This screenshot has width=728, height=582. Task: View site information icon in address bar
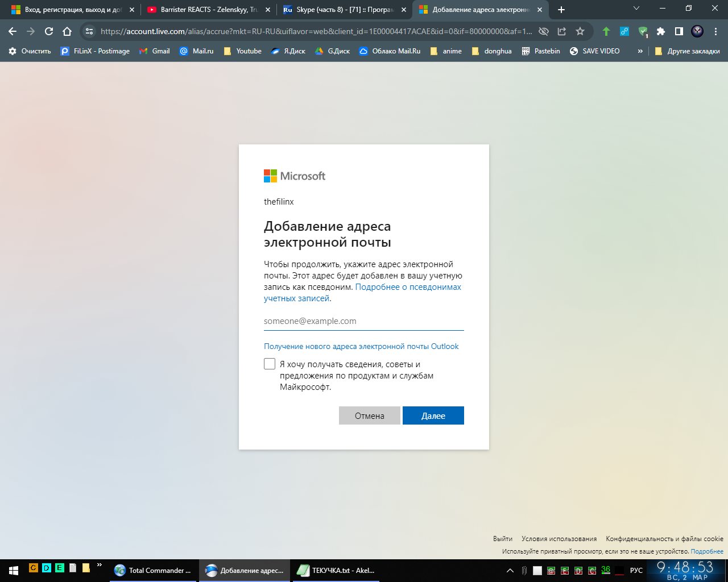tap(89, 31)
